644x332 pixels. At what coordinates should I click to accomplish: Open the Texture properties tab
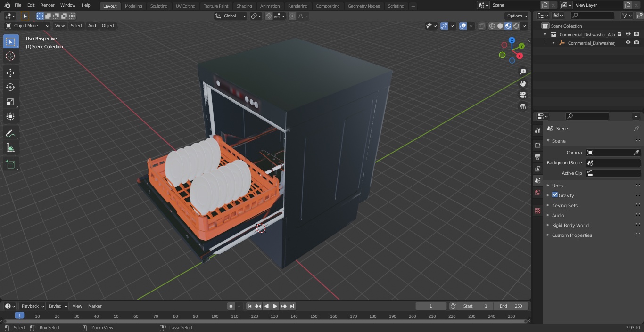[x=537, y=211]
